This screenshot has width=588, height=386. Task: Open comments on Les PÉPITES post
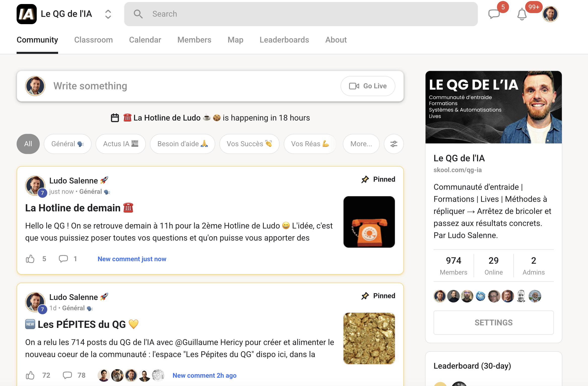pos(67,375)
